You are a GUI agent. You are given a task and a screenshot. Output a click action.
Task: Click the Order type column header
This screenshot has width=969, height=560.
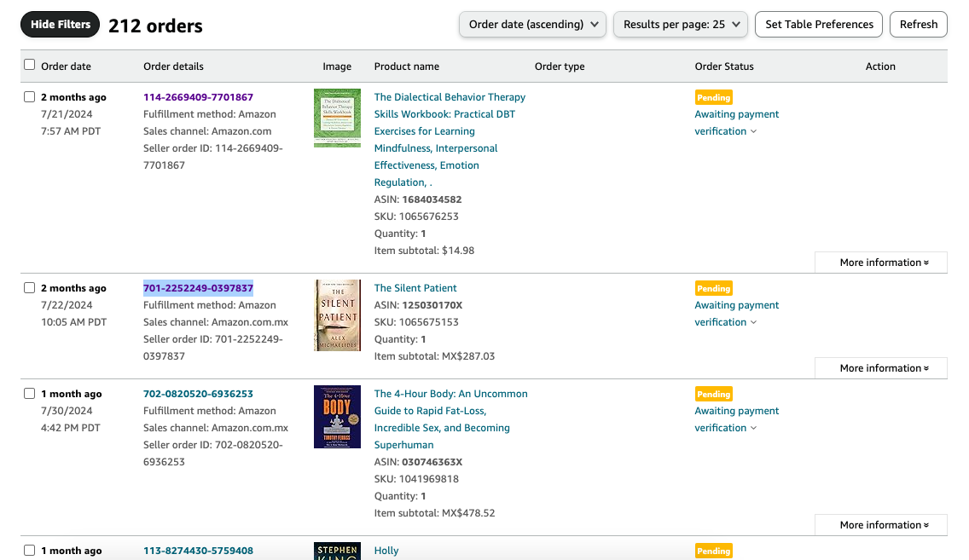pos(560,66)
